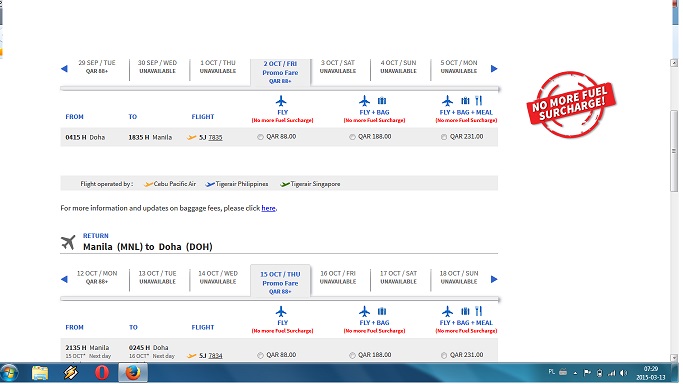Click the Manila (MNL) to Doha (DOH) heading
The height and width of the screenshot is (384, 683).
click(148, 247)
